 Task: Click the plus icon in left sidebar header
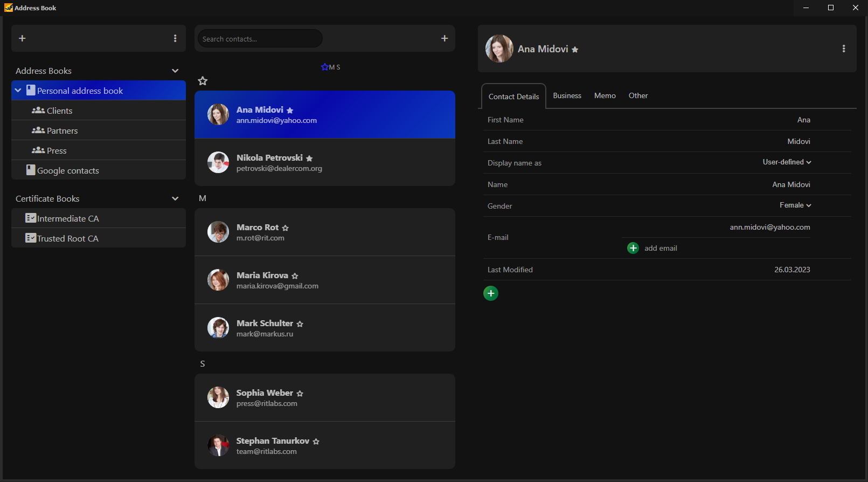(22, 38)
